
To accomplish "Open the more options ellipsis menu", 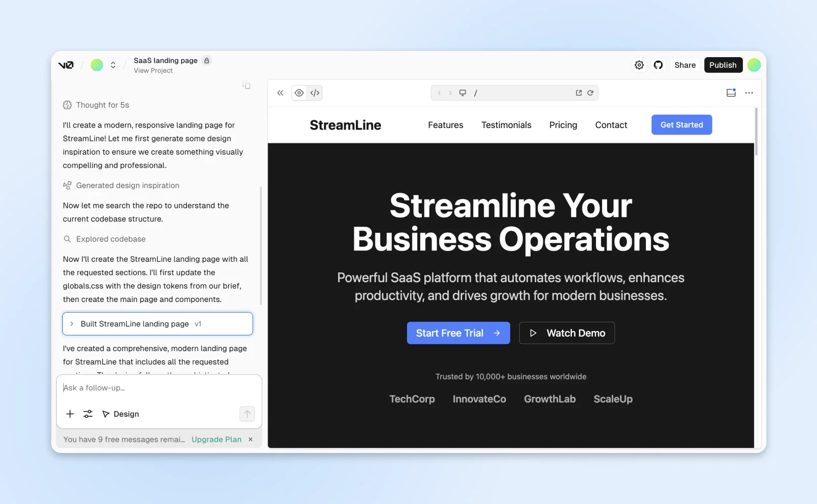I will point(749,93).
